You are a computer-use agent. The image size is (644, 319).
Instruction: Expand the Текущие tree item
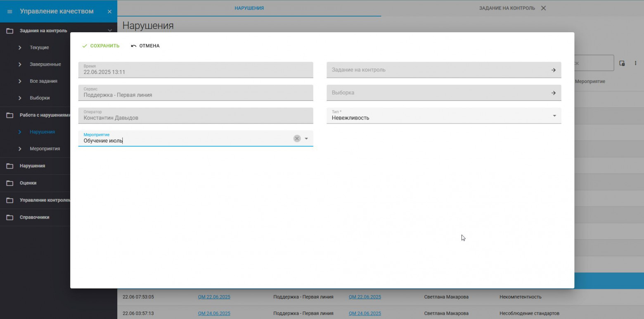coord(20,48)
